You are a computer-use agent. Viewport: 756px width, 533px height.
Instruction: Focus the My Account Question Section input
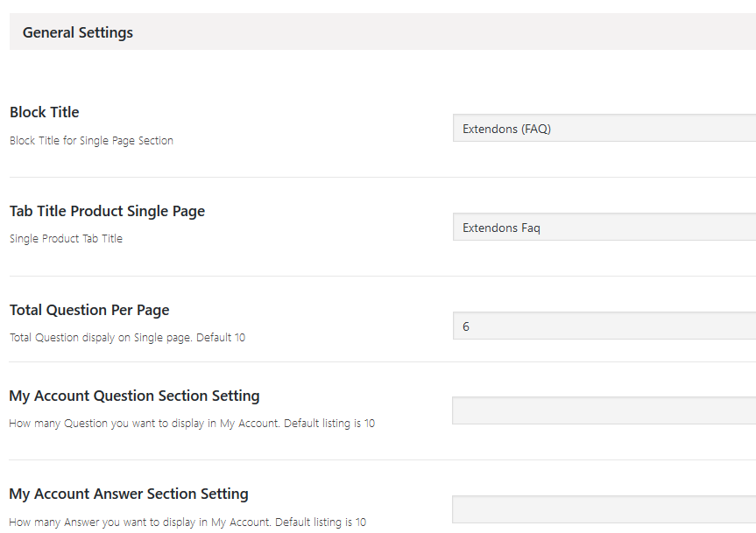(x=604, y=410)
